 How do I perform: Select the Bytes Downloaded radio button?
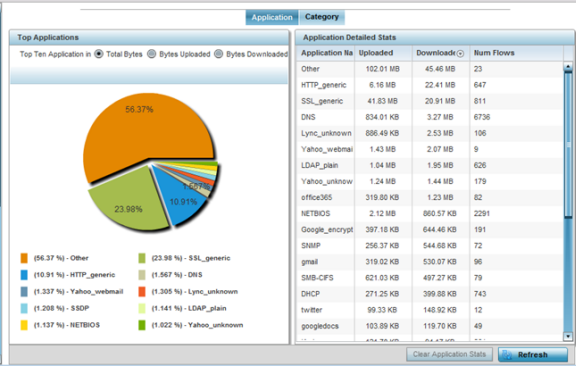(x=219, y=54)
